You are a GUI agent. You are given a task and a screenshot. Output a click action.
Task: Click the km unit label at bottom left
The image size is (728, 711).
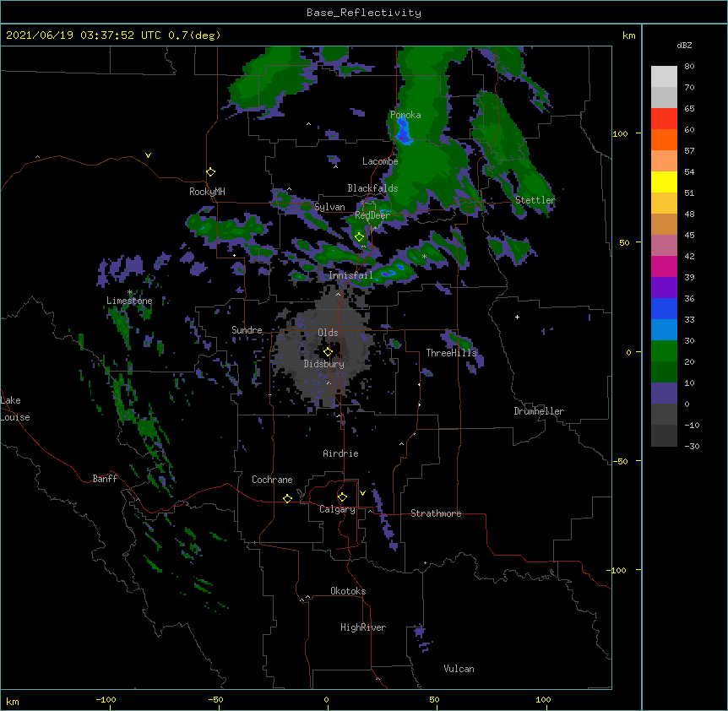(x=13, y=702)
